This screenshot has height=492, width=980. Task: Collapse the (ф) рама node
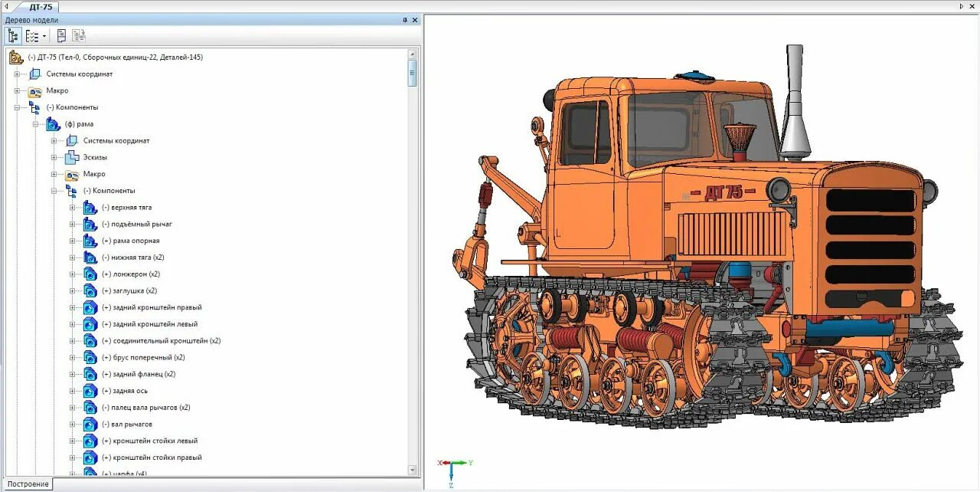pyautogui.click(x=35, y=124)
